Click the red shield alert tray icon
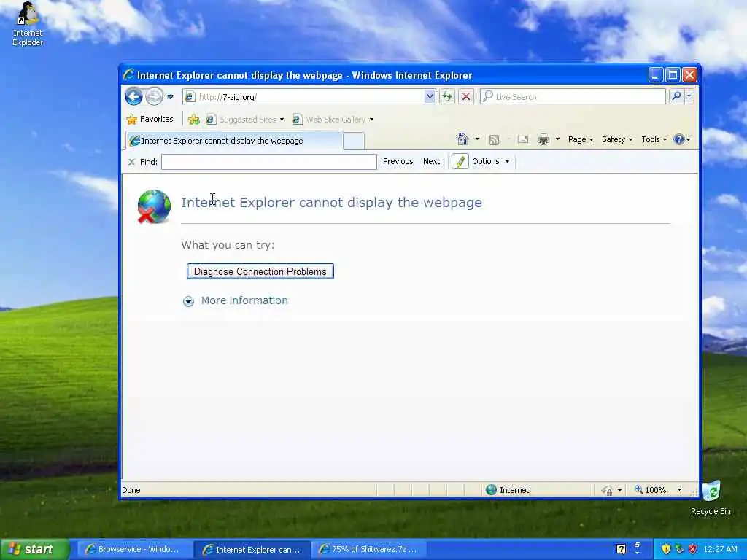 693,550
